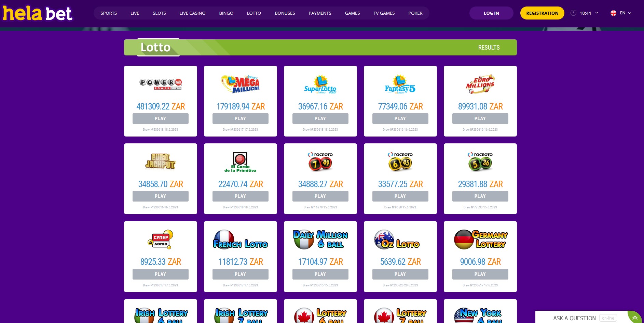
Task: Open the Gosloto 7/49 logo
Action: (320, 161)
